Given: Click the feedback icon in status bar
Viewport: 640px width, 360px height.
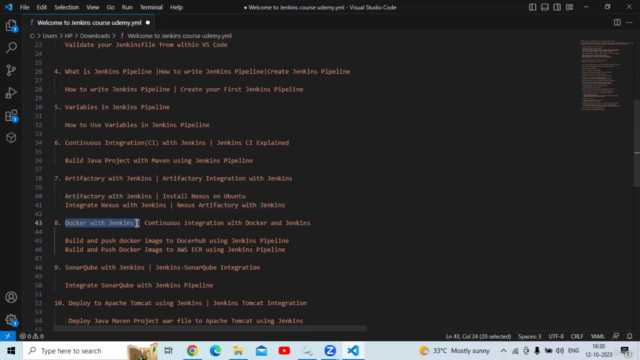Looking at the screenshot, I should pyautogui.click(x=616, y=336).
